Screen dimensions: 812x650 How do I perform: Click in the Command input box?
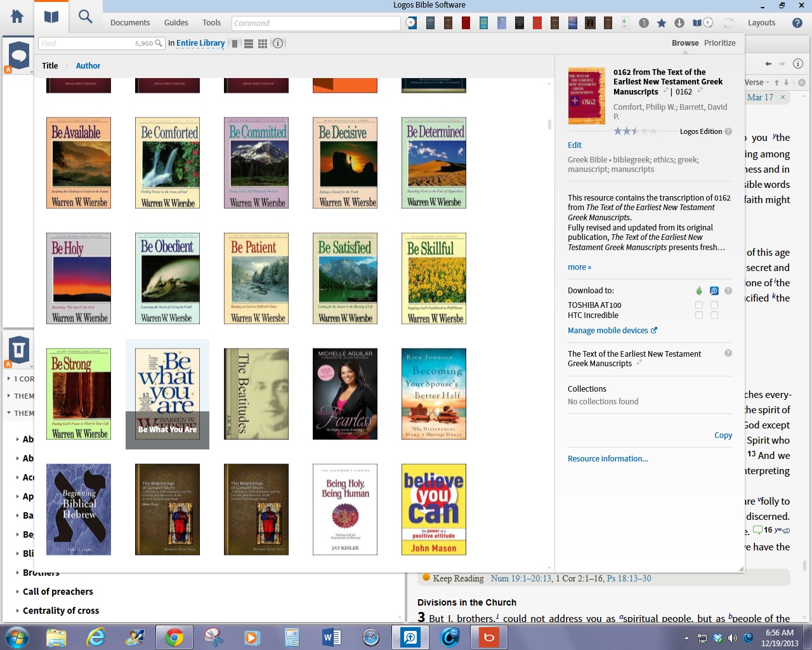[316, 23]
